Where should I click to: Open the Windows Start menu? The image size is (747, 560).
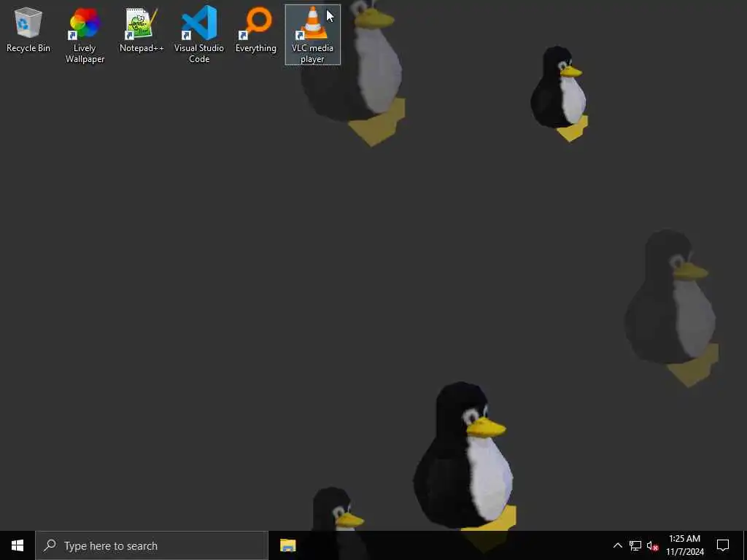coord(18,545)
